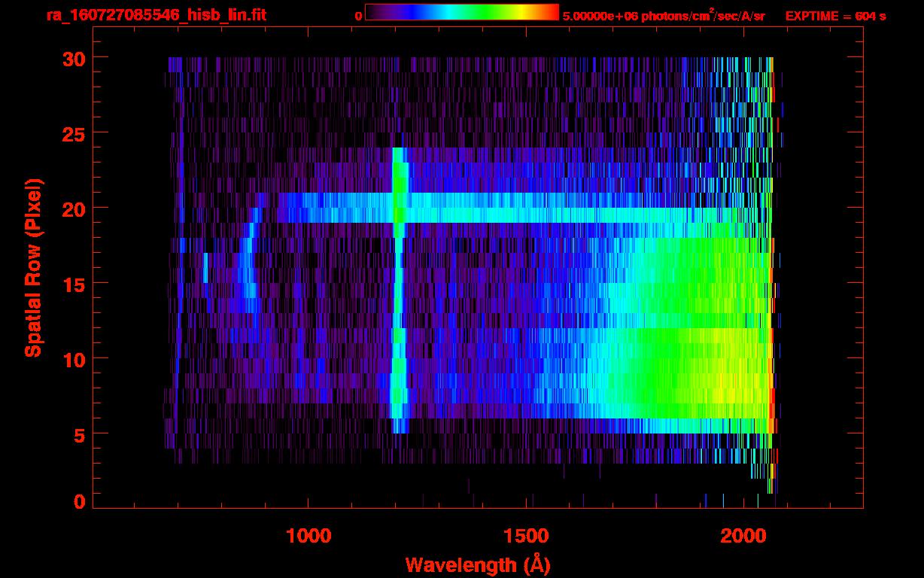924x578 pixels.
Task: Click the cyan horizontal band at row 20
Action: (527, 208)
